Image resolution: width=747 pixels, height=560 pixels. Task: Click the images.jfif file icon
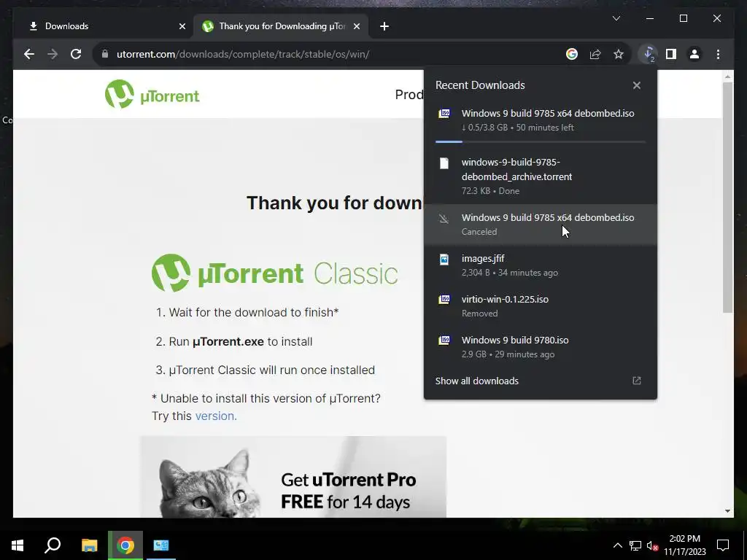click(x=444, y=260)
